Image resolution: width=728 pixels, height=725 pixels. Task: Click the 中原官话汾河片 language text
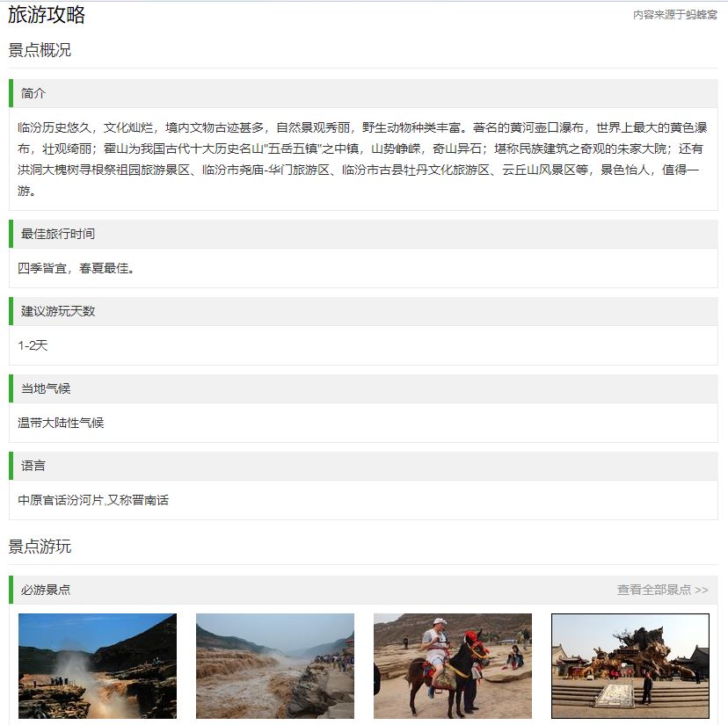pyautogui.click(x=93, y=500)
